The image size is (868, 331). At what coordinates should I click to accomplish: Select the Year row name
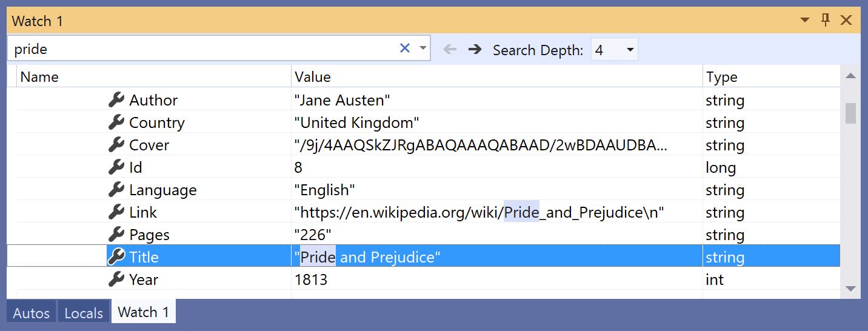144,279
